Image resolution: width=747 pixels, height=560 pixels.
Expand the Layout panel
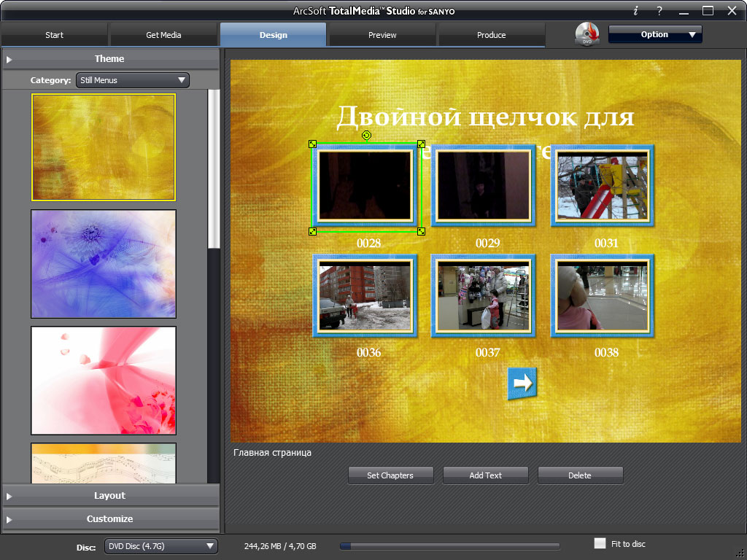coord(109,496)
